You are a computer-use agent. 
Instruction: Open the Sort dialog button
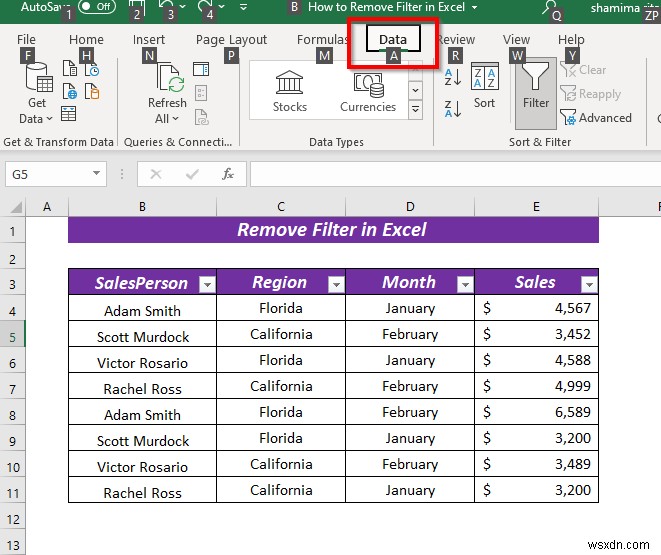coord(484,86)
